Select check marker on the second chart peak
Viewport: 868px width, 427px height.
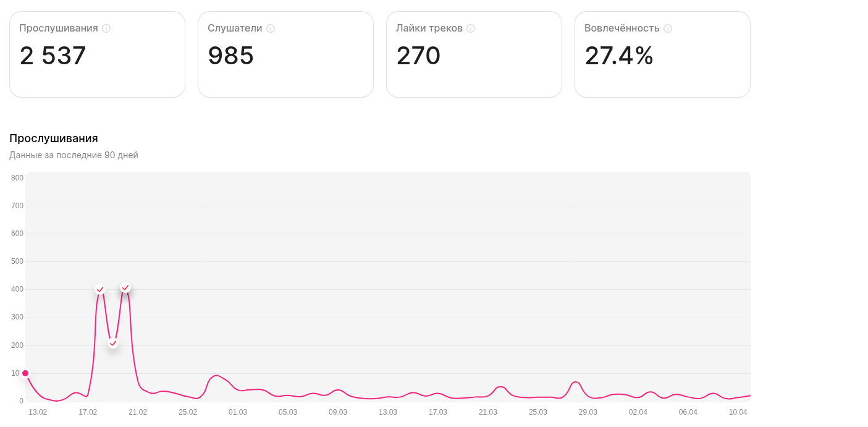(x=125, y=287)
